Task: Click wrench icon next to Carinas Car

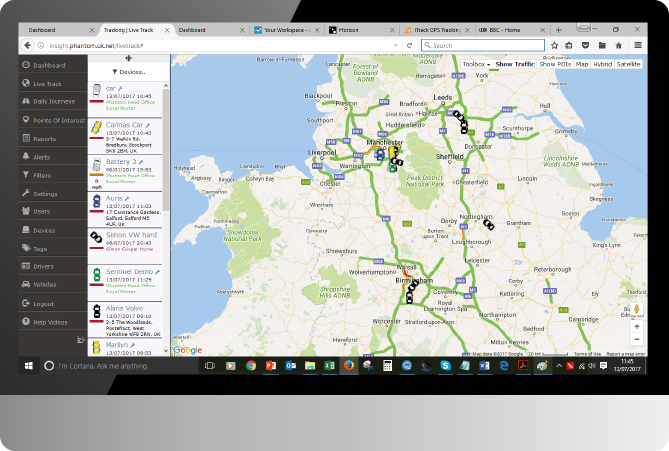Action: point(148,125)
